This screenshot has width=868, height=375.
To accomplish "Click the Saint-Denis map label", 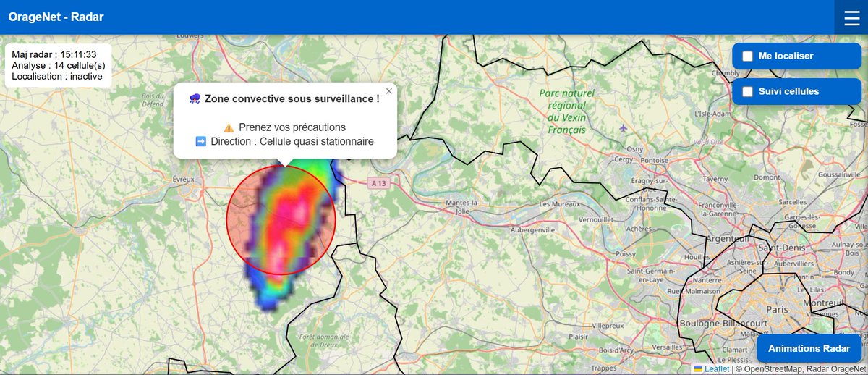I will [780, 248].
